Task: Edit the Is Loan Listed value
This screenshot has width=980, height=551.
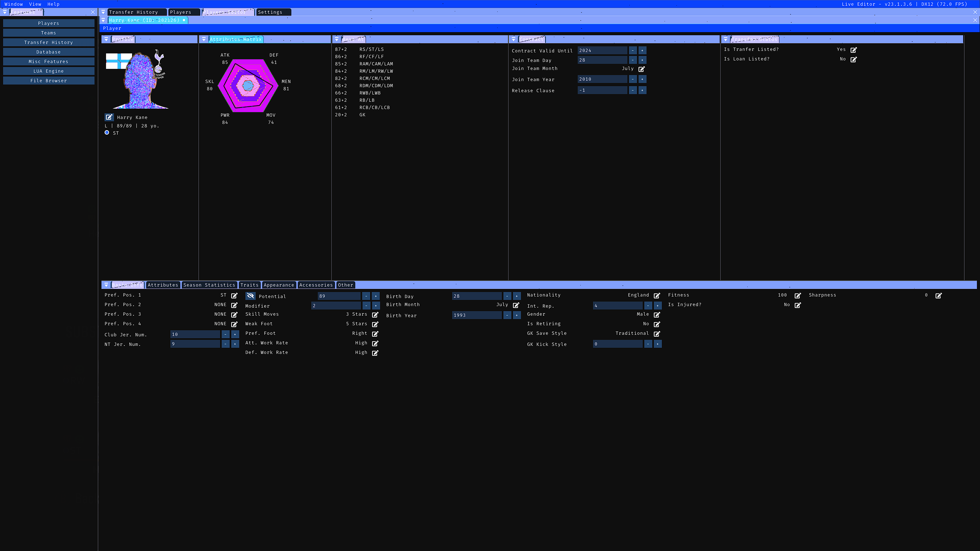Action: [x=854, y=59]
